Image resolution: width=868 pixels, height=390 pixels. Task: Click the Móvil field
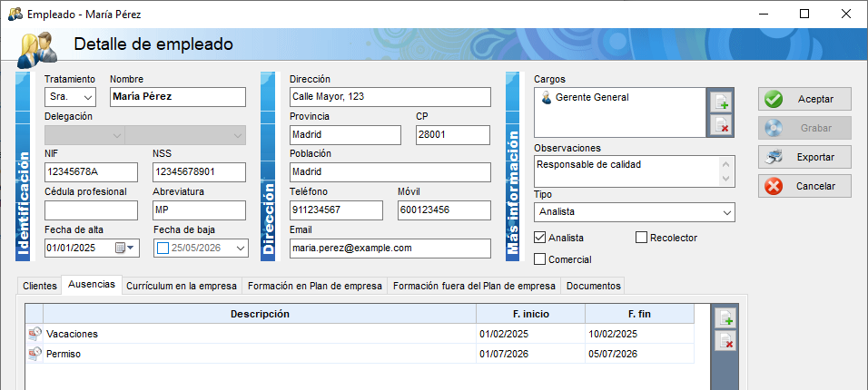[x=444, y=210]
